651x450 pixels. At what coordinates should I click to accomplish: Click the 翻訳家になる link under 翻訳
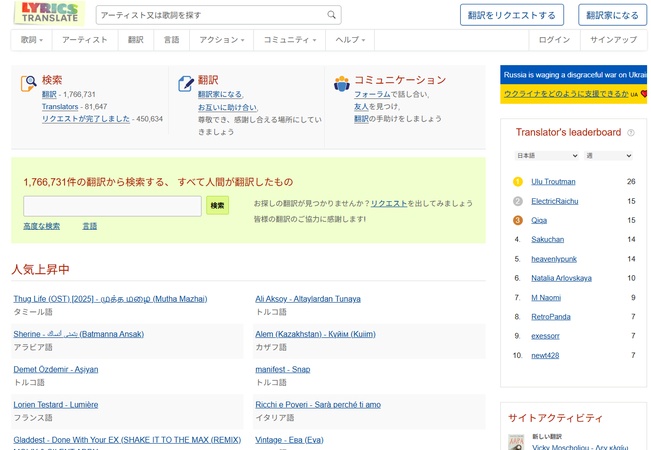click(x=220, y=95)
